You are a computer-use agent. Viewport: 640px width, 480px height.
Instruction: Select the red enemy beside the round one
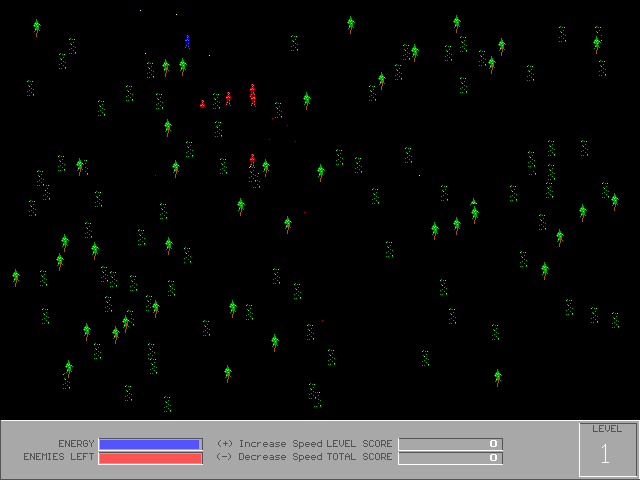click(228, 98)
